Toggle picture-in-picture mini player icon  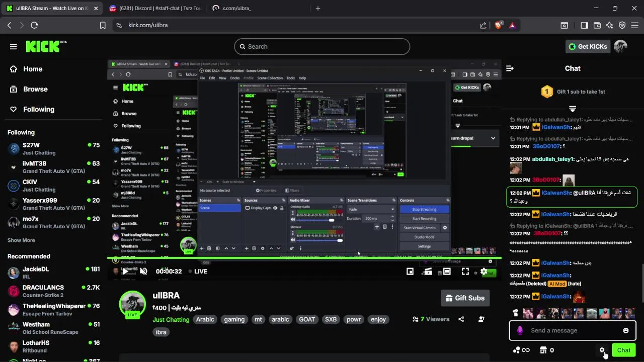tap(410, 271)
